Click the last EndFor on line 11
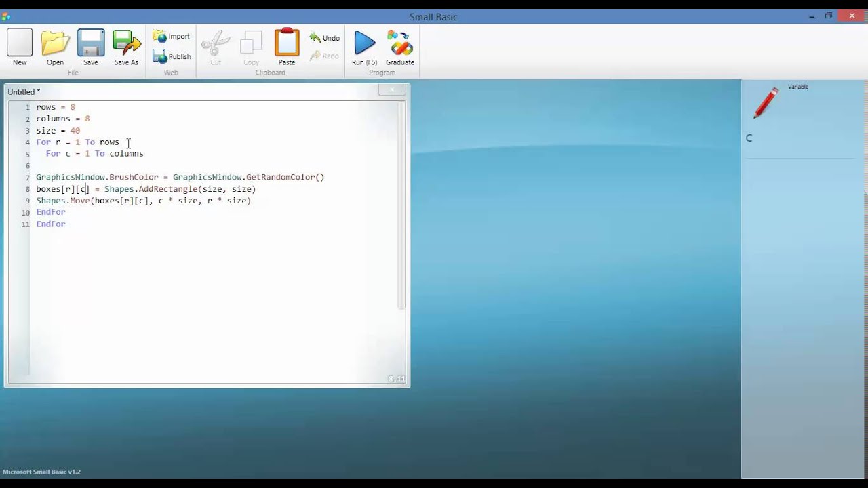The height and width of the screenshot is (488, 868). (x=51, y=224)
